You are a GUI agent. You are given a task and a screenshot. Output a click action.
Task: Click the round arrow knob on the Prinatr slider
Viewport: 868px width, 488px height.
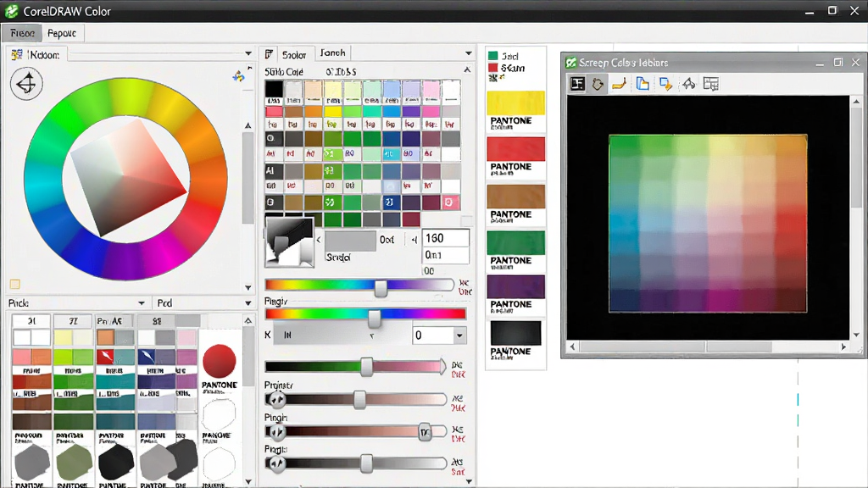click(x=276, y=399)
